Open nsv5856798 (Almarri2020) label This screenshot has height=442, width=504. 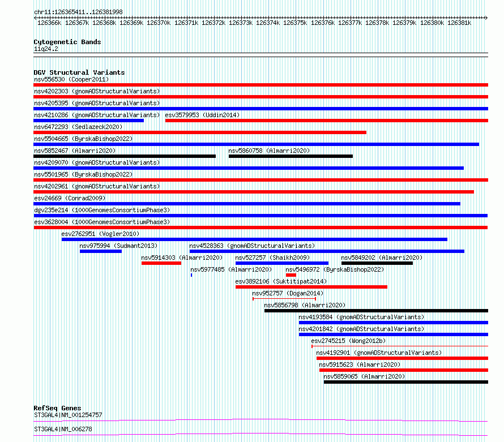[305, 305]
